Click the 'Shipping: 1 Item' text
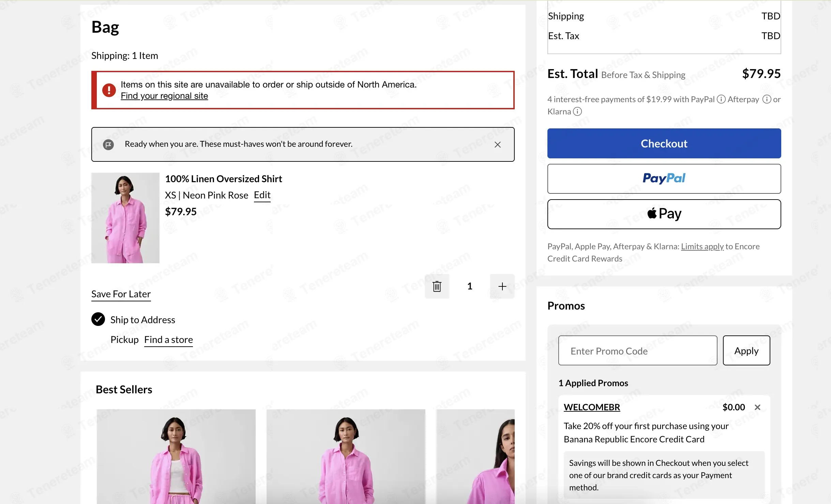The width and height of the screenshot is (831, 504). point(125,56)
